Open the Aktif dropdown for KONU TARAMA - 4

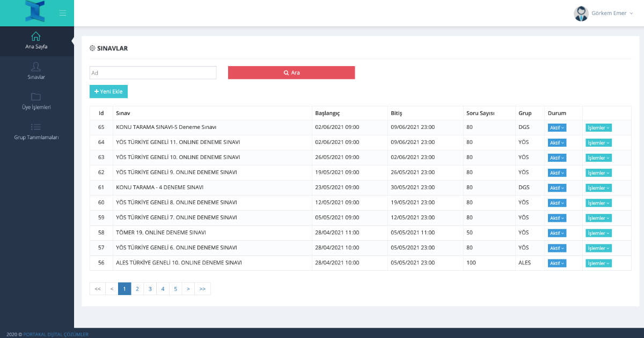pyautogui.click(x=557, y=188)
